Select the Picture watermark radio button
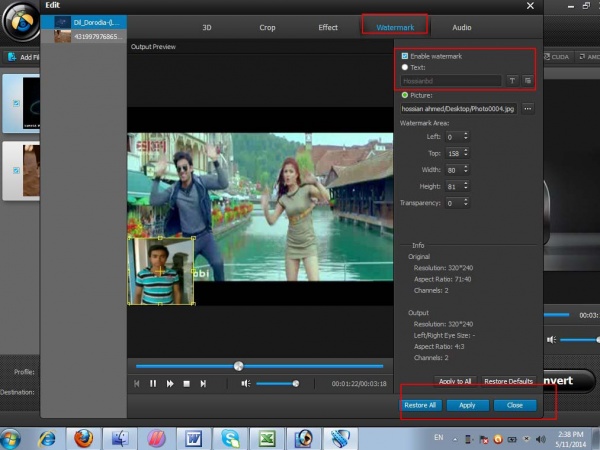This screenshot has width=600, height=450. pos(404,95)
